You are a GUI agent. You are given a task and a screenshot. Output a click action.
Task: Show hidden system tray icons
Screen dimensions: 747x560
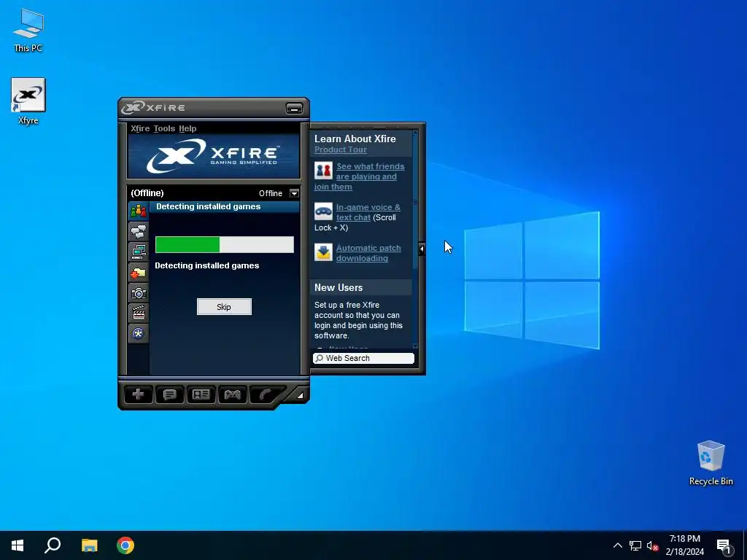(617, 545)
